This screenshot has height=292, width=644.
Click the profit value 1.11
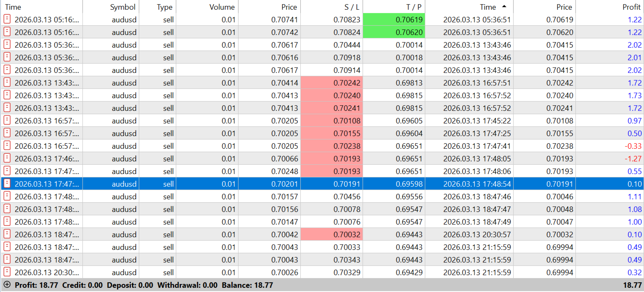[x=635, y=196]
